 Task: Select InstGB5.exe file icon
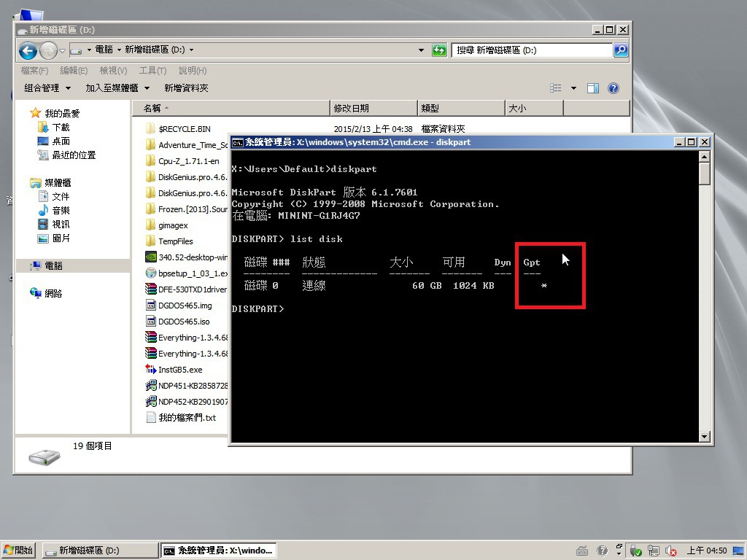coord(150,369)
